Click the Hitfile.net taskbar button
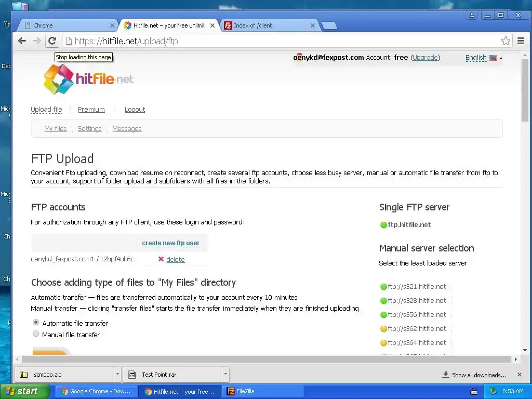532x399 pixels. 180,391
